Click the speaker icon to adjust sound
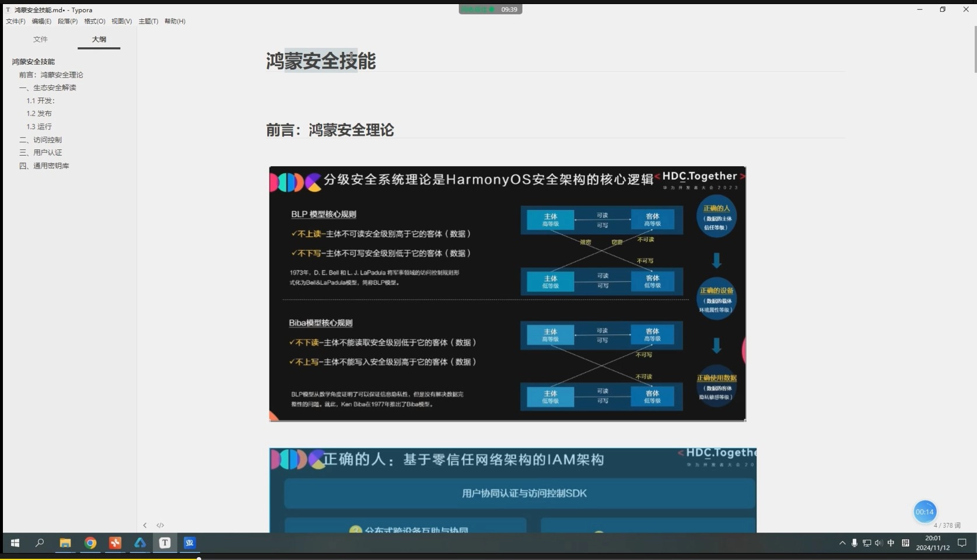Screen dimensions: 977x560 coord(878,543)
